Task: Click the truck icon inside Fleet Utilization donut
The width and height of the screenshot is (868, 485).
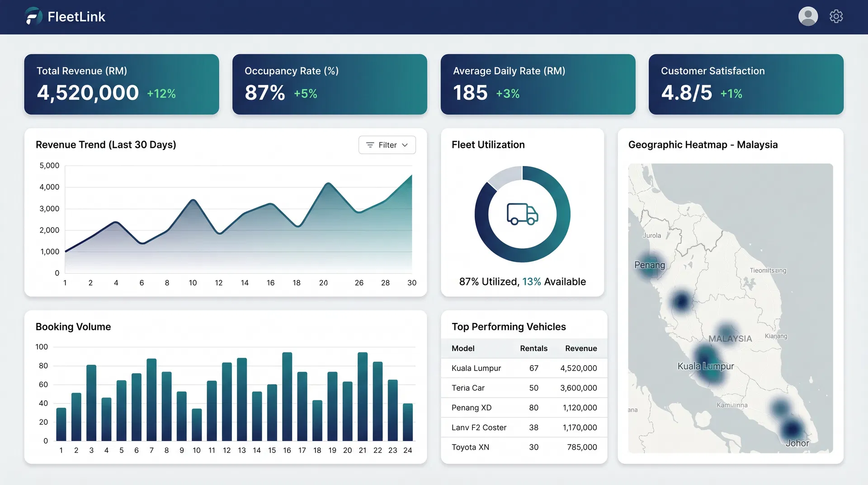Action: (x=522, y=214)
